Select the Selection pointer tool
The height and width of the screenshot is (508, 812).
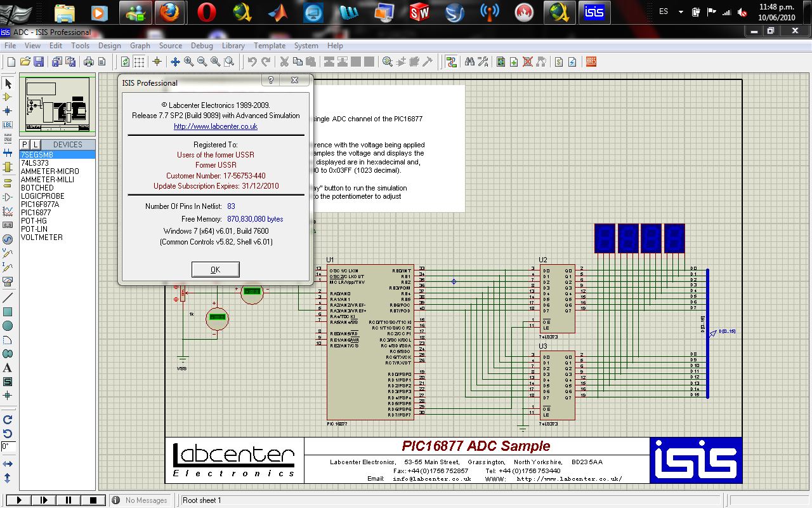click(8, 83)
